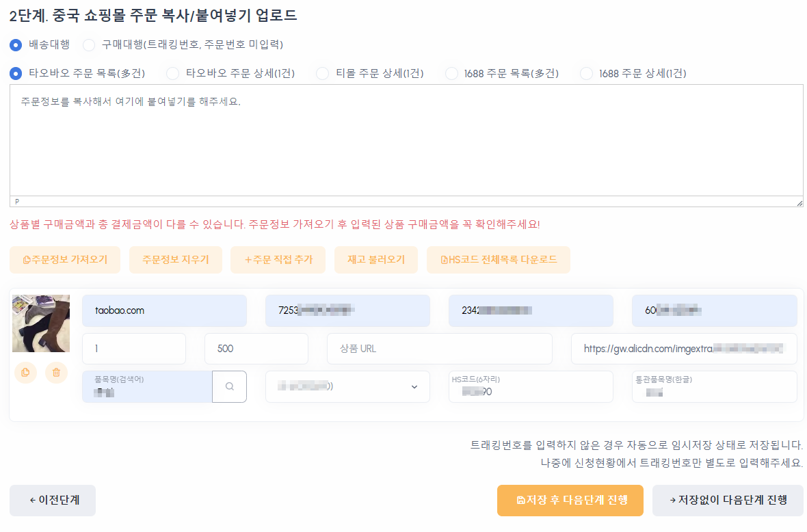This screenshot has width=807, height=532.
Task: Select the 1688 주문 상세(1건) option
Action: pyautogui.click(x=586, y=73)
